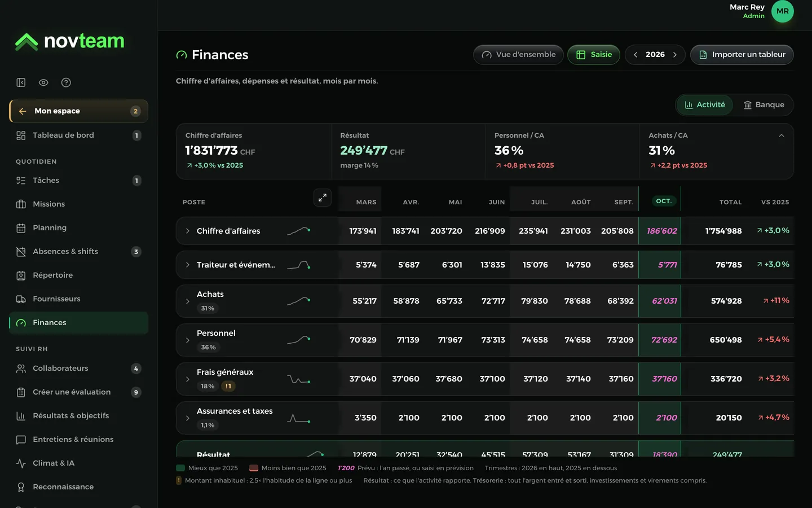Collapse the sidebar panel icon
The image size is (812, 508).
click(x=21, y=82)
